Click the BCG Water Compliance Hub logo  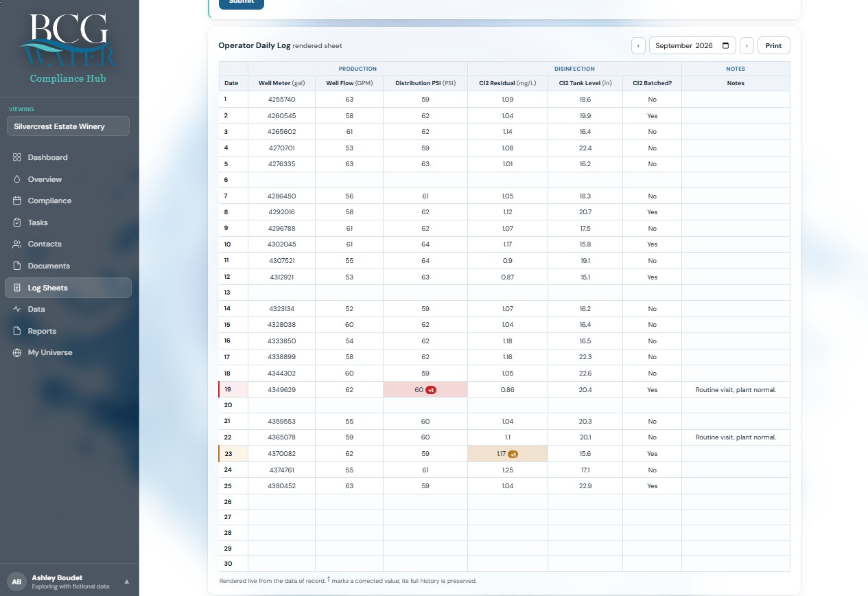click(68, 48)
